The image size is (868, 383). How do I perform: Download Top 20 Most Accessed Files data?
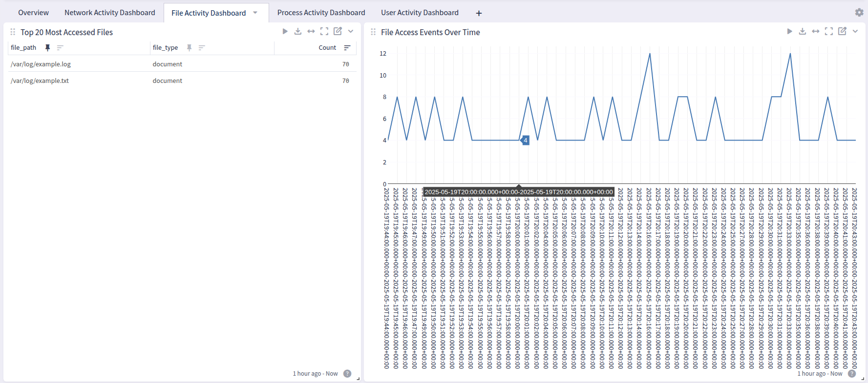(x=298, y=31)
